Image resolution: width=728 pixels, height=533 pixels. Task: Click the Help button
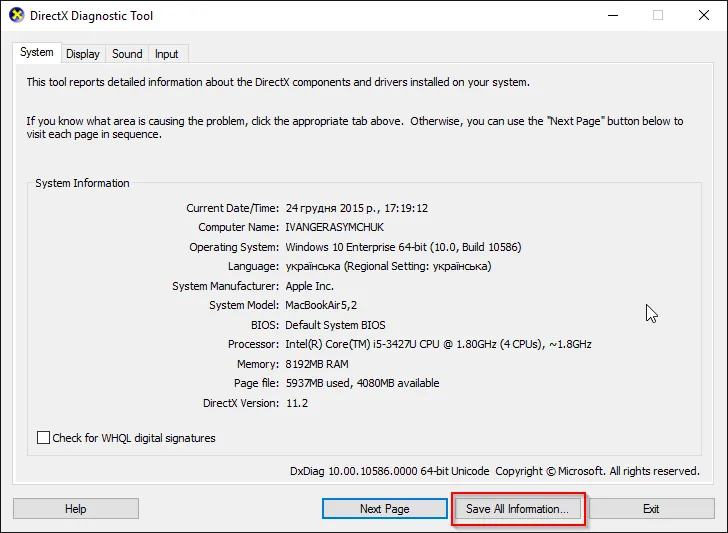(x=76, y=509)
